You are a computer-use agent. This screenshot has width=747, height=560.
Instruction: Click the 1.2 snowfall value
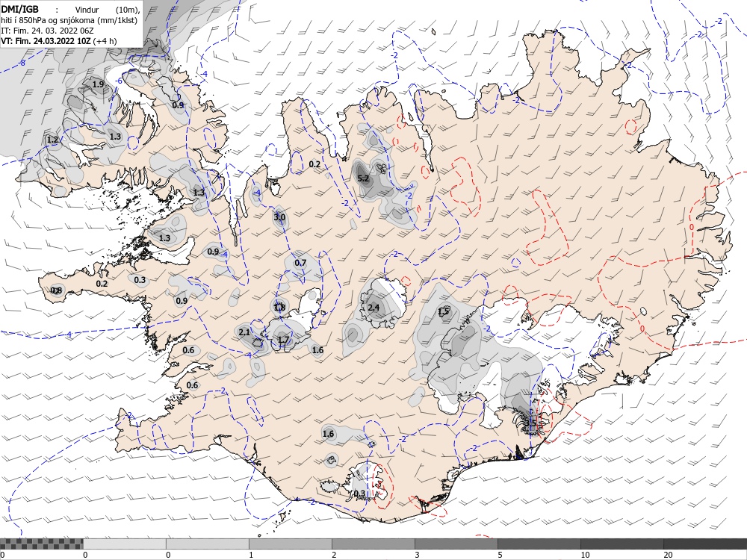(52, 140)
